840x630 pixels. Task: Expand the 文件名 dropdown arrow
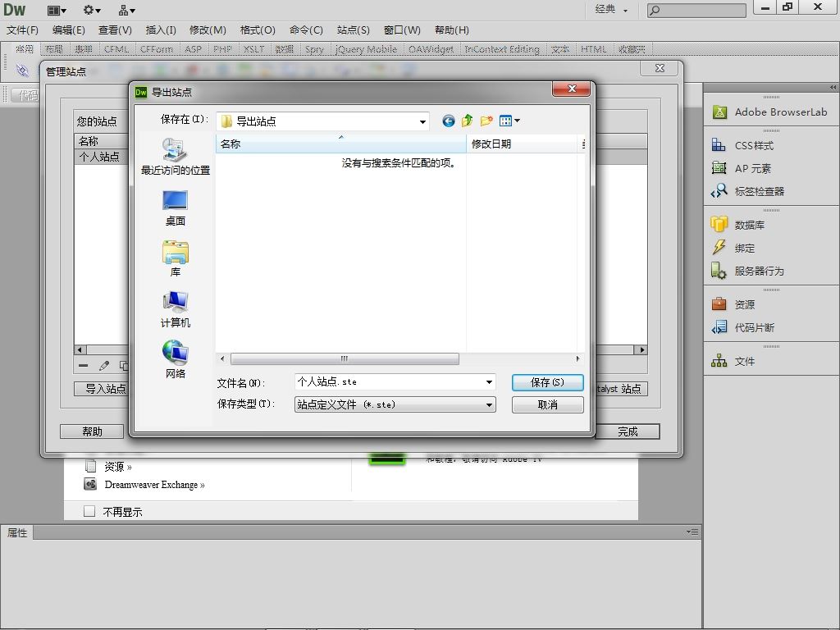(x=489, y=382)
